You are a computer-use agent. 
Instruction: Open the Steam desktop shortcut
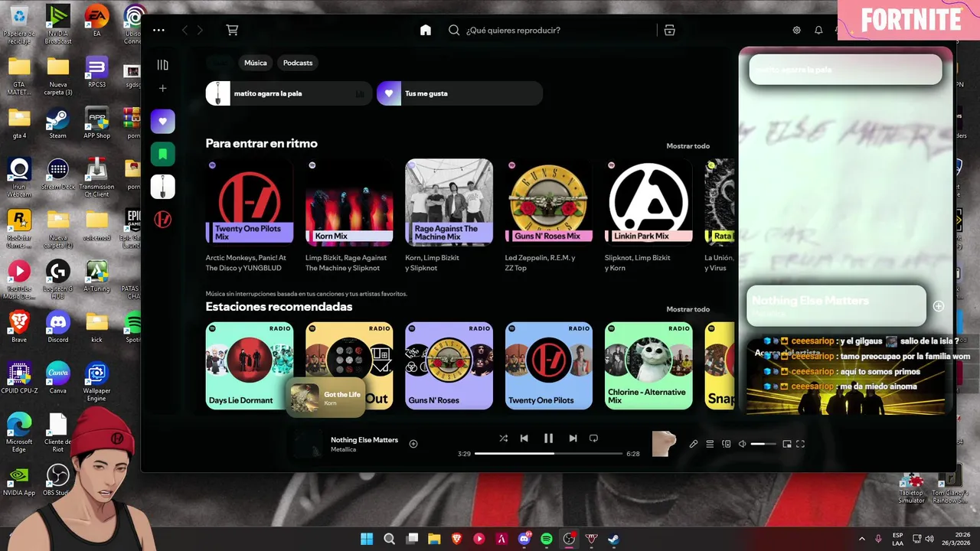point(57,124)
